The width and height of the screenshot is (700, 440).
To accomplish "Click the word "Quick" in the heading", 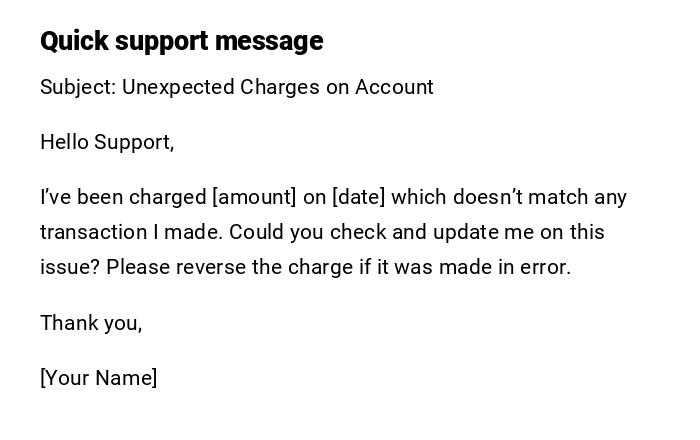I will [x=73, y=41].
